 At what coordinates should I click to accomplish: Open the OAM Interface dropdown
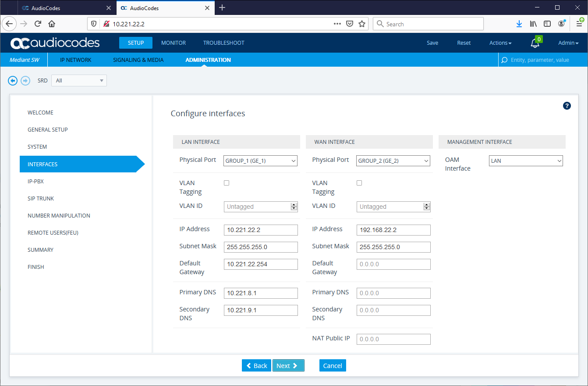tap(526, 161)
